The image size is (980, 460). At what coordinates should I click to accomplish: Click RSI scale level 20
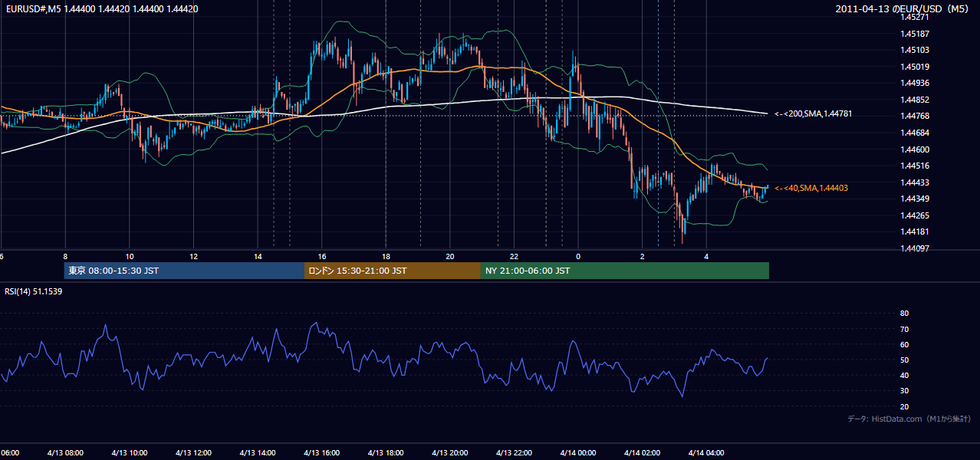tap(905, 406)
